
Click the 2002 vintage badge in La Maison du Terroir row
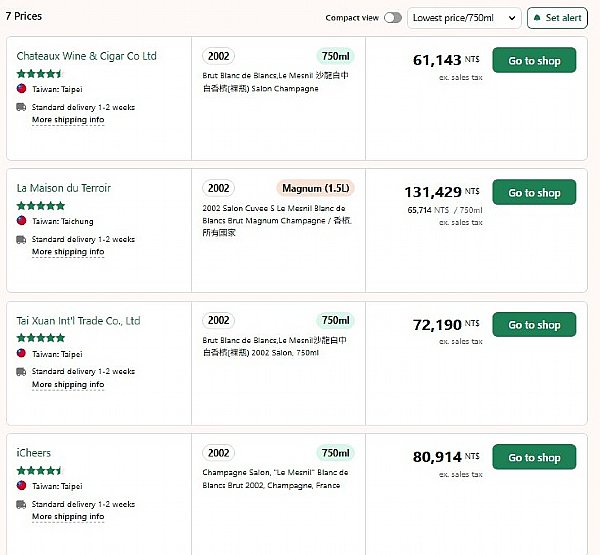click(x=218, y=188)
